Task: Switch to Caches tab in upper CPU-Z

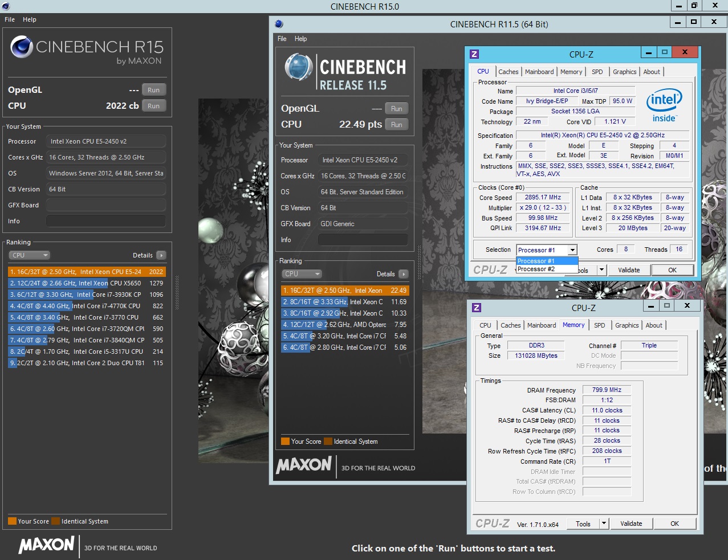Action: coord(509,72)
